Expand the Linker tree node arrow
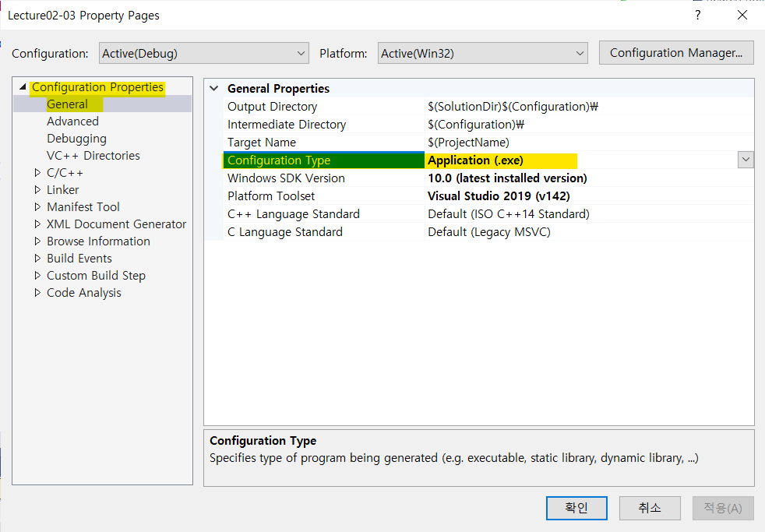This screenshot has width=765, height=532. pos(37,190)
